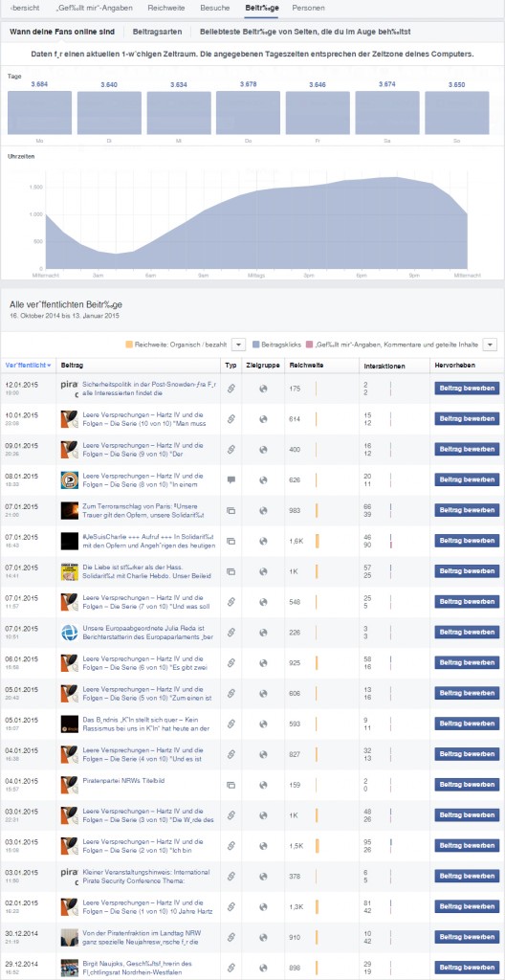The height and width of the screenshot is (980, 505).
Task: Switch to the Reichweite tab
Action: click(165, 9)
